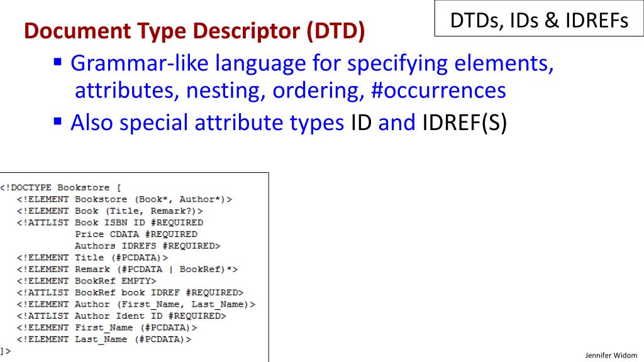Click the bullet 'Also special attribute types ID and IDREF(S)'
Viewport: 644px width, 362px height.
coord(280,123)
